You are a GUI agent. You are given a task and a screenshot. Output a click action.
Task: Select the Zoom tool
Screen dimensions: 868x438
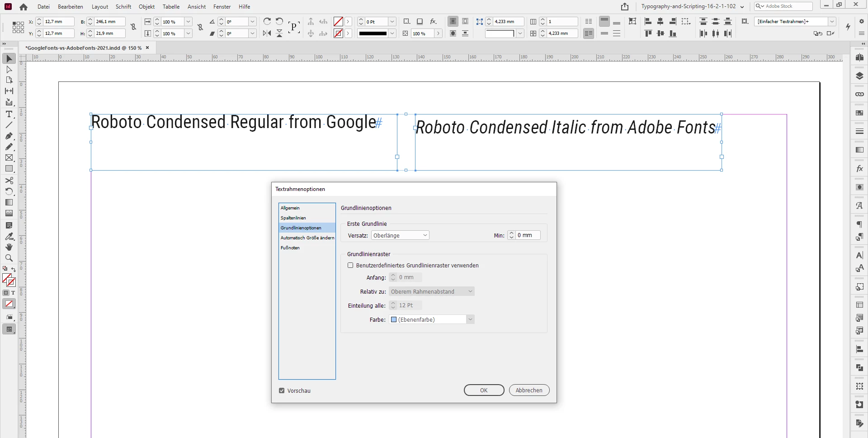click(9, 258)
